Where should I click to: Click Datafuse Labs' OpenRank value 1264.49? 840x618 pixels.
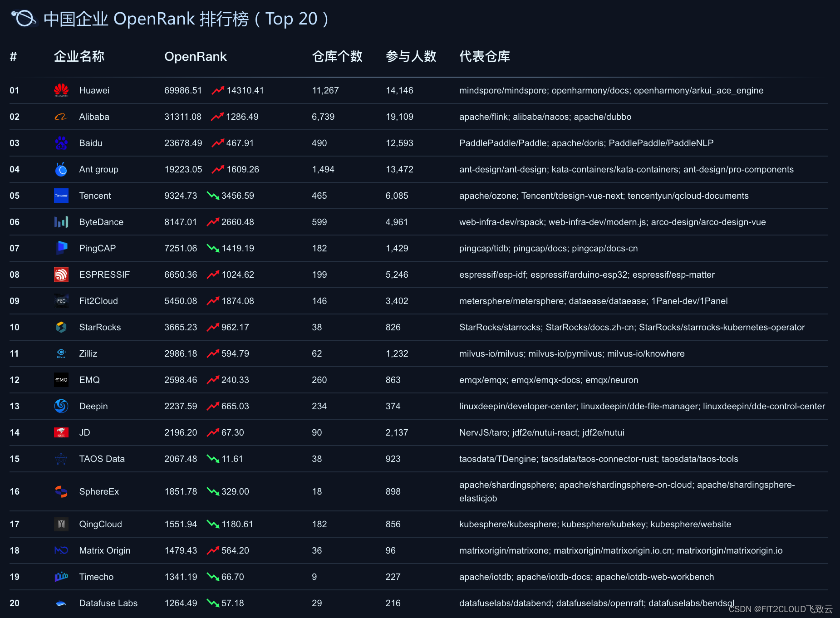(181, 603)
